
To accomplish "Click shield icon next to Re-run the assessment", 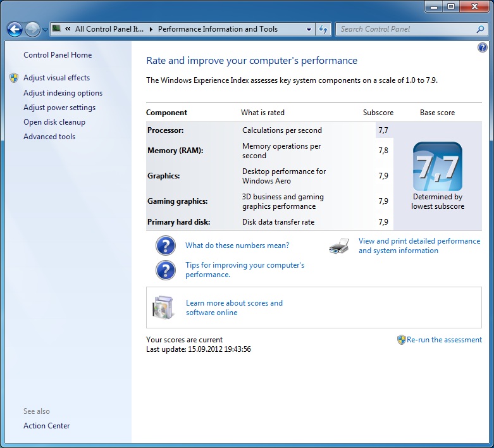I will coord(401,340).
